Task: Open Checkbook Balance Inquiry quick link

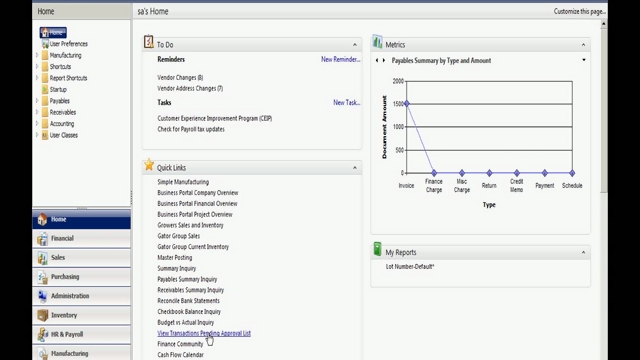Action: click(x=189, y=312)
